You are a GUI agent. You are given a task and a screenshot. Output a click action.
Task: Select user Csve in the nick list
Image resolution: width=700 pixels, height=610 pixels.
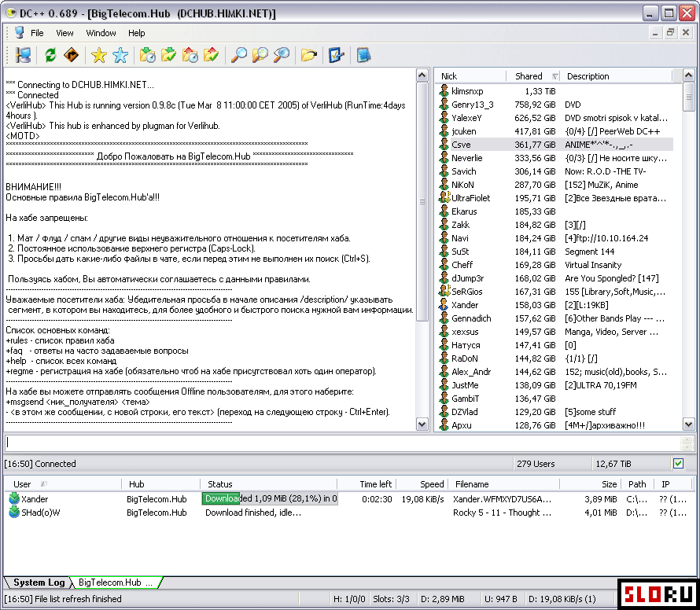462,145
